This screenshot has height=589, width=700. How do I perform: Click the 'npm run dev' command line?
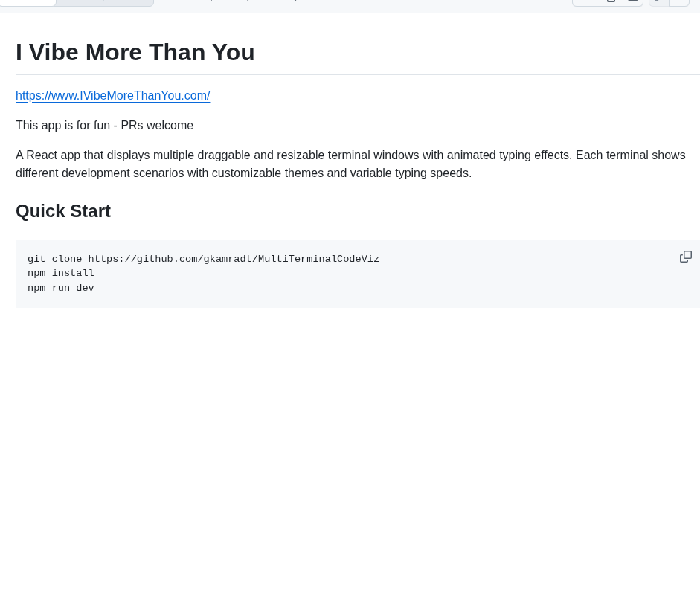(x=61, y=288)
